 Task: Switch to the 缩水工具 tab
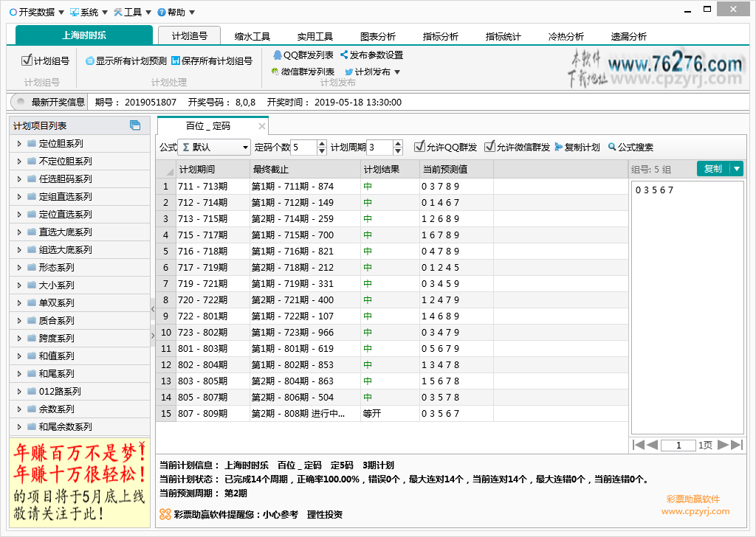pyautogui.click(x=252, y=36)
